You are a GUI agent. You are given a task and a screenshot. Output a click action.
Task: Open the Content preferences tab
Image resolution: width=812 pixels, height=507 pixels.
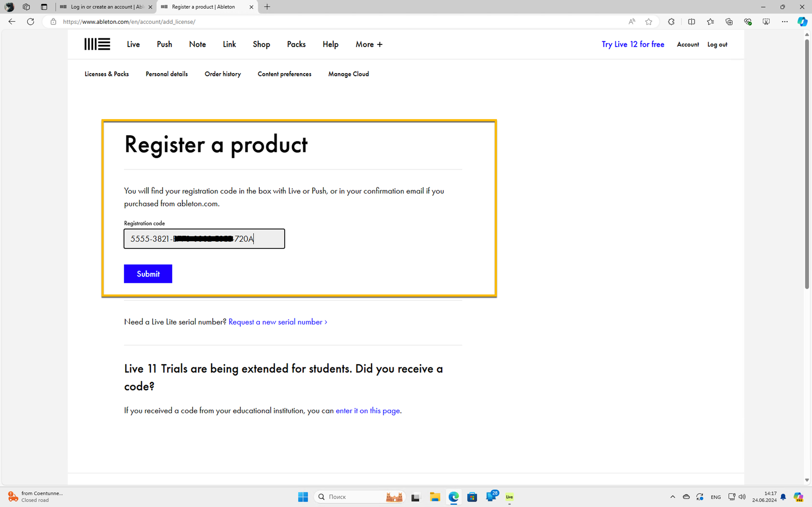coord(284,74)
